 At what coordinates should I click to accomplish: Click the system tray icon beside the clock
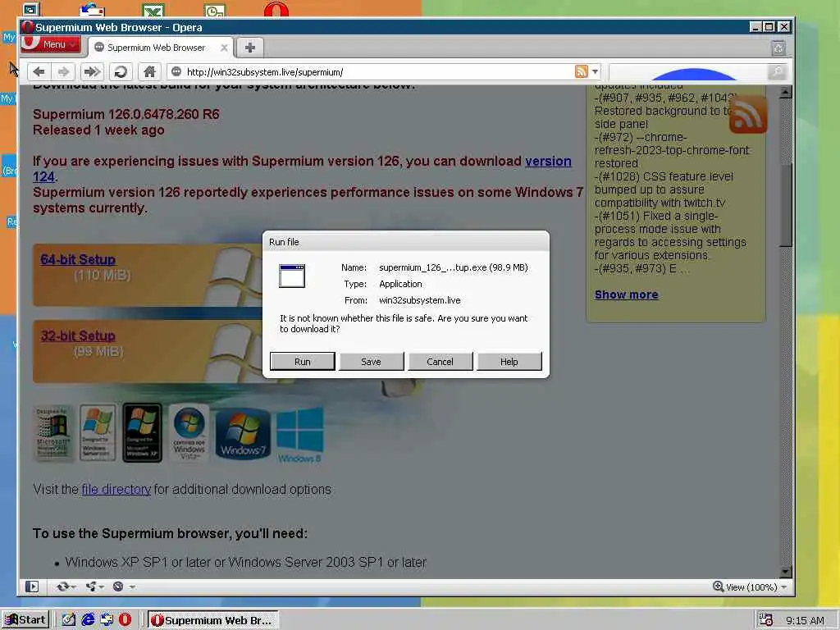pyautogui.click(x=766, y=620)
